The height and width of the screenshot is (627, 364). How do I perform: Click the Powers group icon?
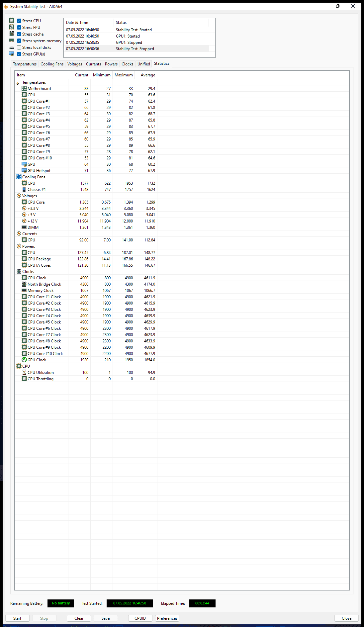tap(19, 246)
